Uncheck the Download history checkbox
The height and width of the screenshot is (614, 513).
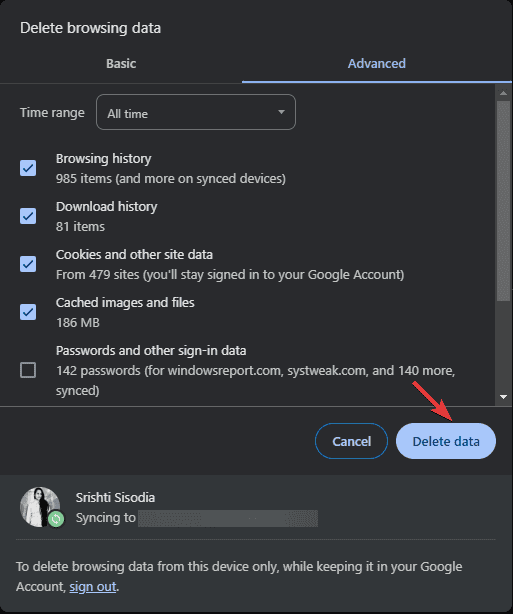pyautogui.click(x=28, y=216)
